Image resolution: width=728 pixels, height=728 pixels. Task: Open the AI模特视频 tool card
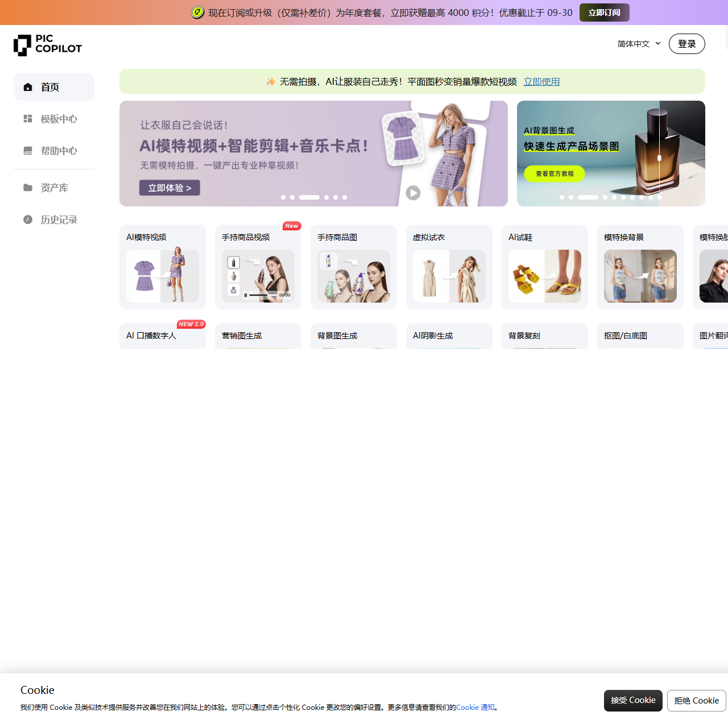163,267
